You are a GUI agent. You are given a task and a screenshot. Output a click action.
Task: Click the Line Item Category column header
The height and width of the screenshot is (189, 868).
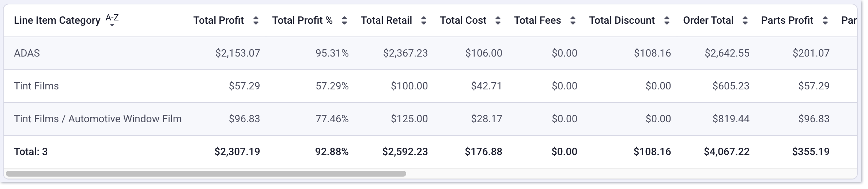(57, 20)
